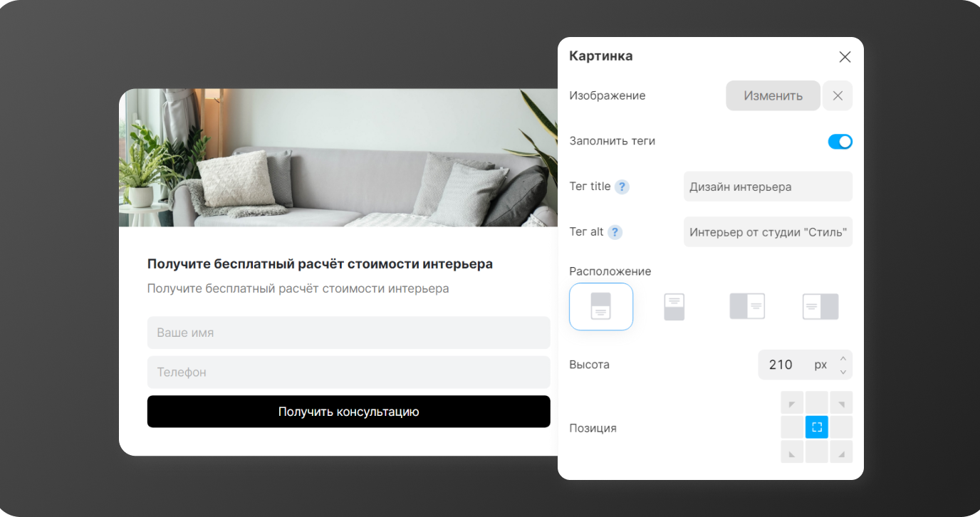
Task: Set the position to bottom-center cell
Action: point(817,451)
